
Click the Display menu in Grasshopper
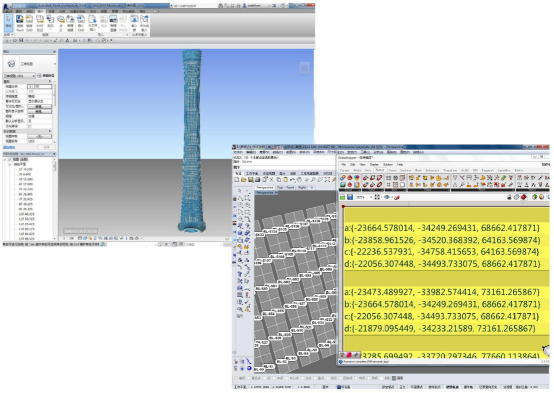coord(374,165)
